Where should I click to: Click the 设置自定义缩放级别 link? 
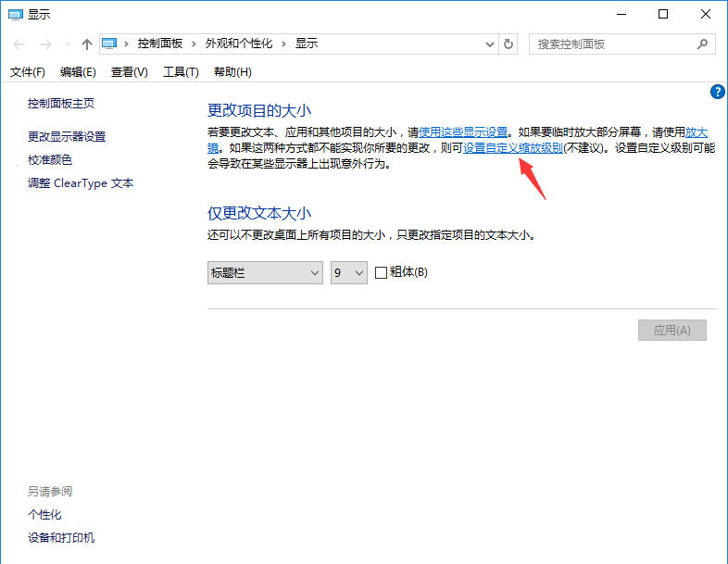point(513,148)
